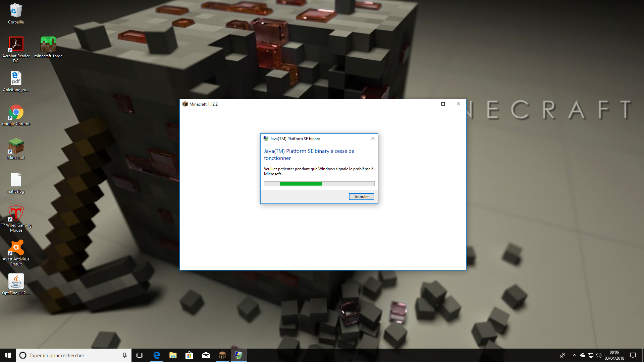Open the clock showing 08:06
The height and width of the screenshot is (362, 644).
pos(614,355)
